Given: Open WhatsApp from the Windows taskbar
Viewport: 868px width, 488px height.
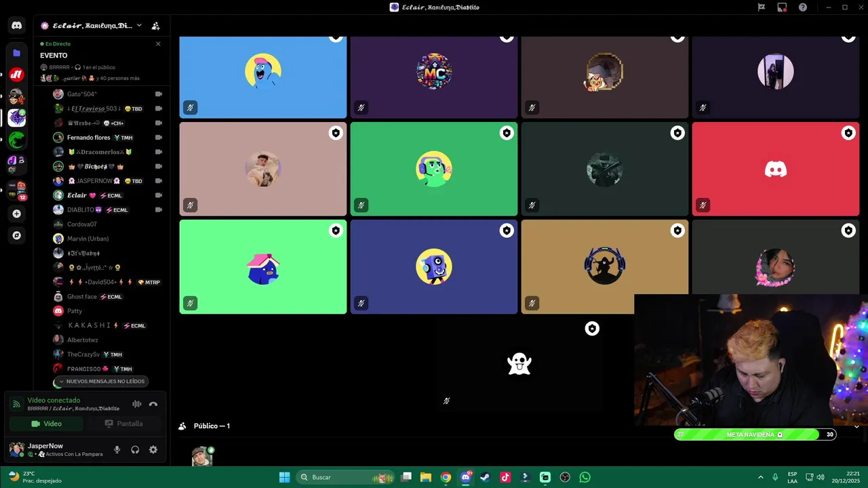Looking at the screenshot, I should [x=585, y=477].
